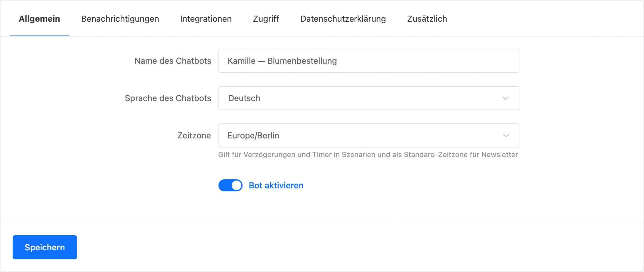Toggle the Bot aktivieren switch

click(231, 185)
